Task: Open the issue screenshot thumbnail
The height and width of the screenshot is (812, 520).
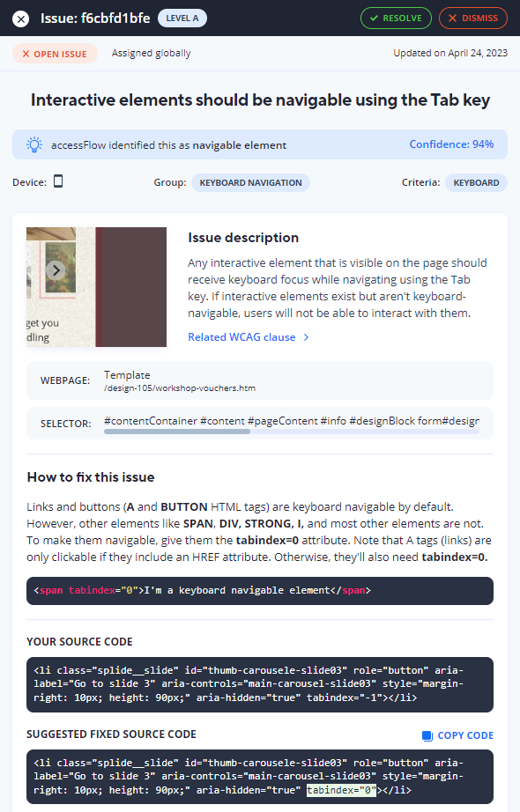Action: click(96, 287)
